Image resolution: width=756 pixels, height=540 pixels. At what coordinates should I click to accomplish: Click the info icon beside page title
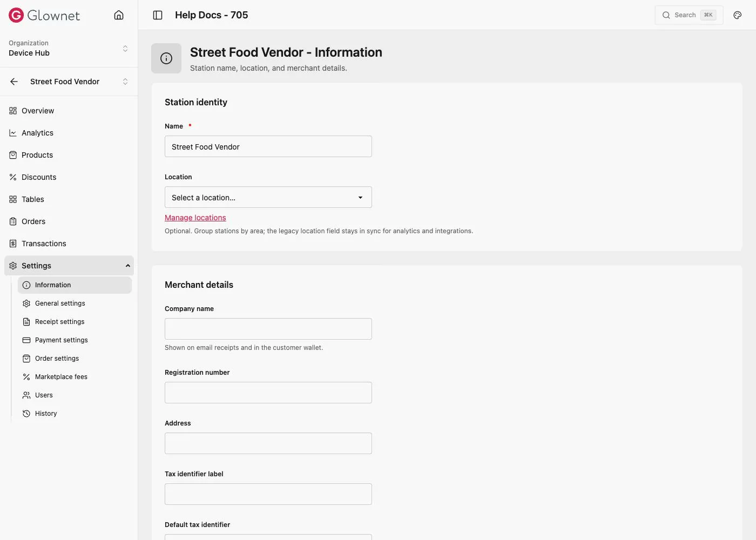(166, 58)
